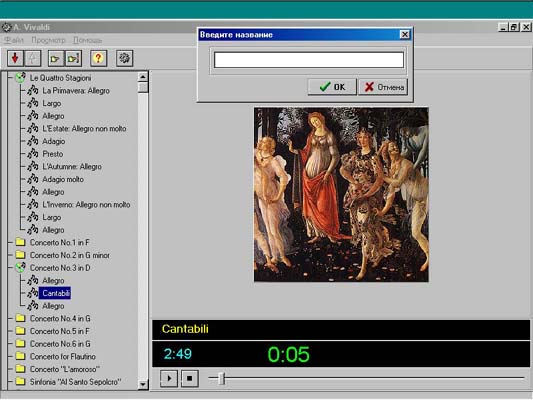Screen dimensions: 533x400
Task: Click the folder icon for Concerto No.4 in G
Action: 20,318
